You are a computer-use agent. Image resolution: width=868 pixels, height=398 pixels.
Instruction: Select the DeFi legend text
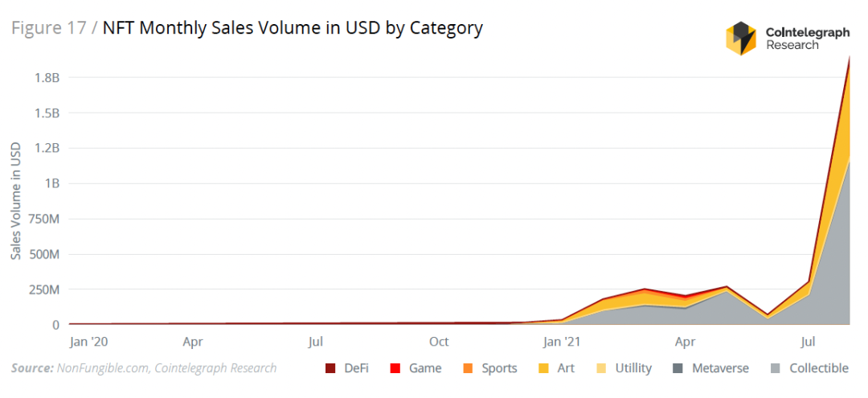357,368
